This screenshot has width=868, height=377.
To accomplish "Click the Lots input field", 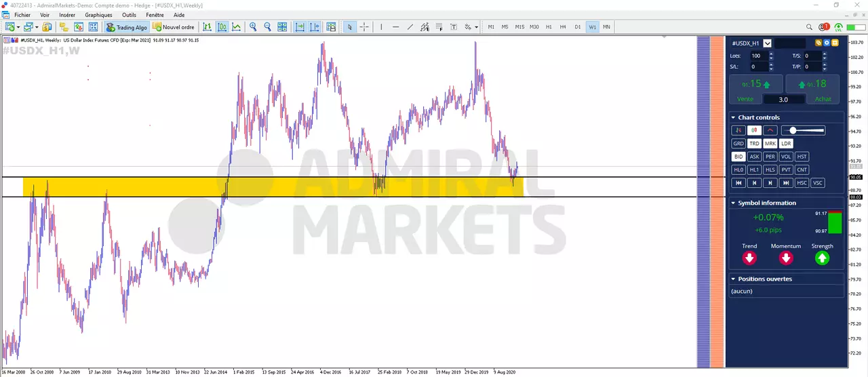I will (761, 56).
